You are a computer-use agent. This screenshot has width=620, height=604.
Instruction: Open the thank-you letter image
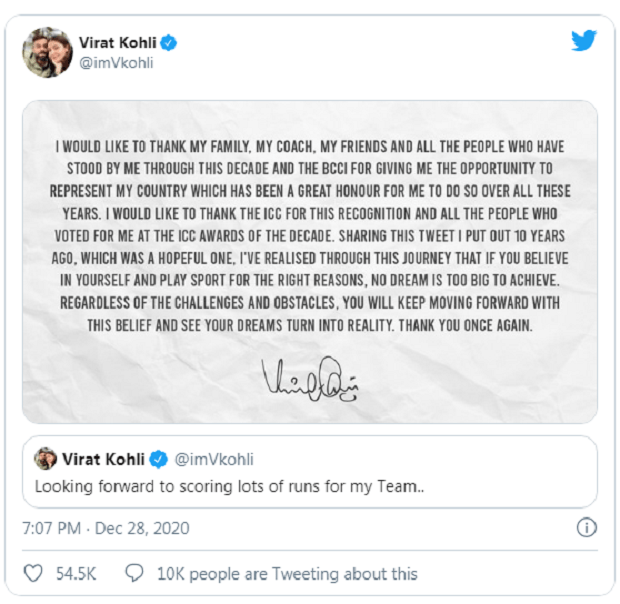point(310,262)
